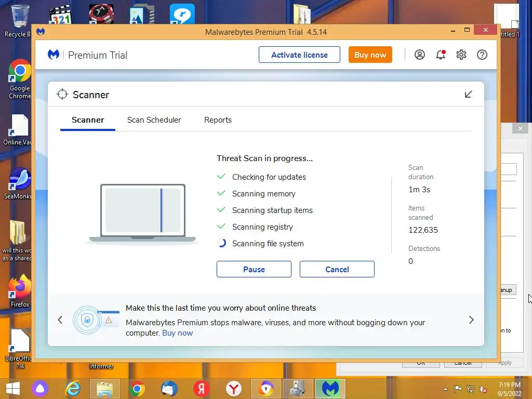The height and width of the screenshot is (399, 532).
Task: Switch to the Scanner tab
Action: pos(88,120)
